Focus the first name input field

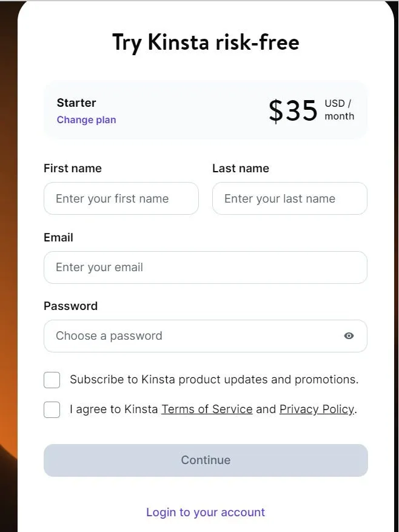point(121,198)
